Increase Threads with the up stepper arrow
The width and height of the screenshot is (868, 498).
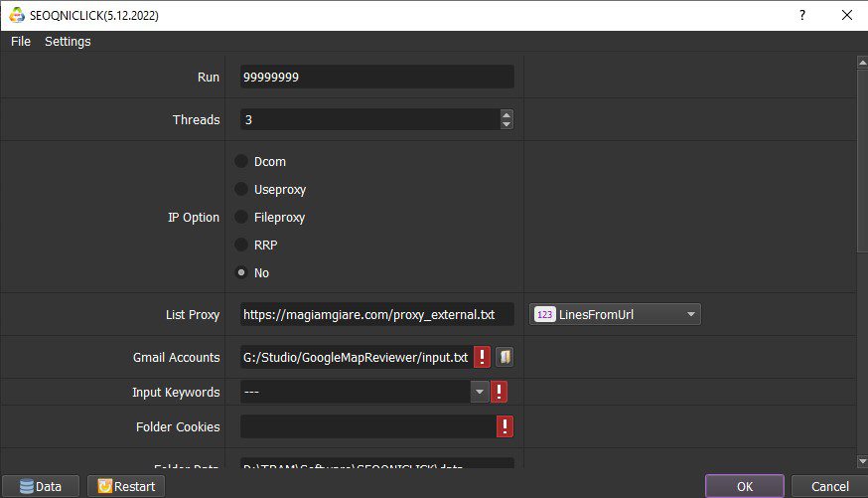coord(506,114)
